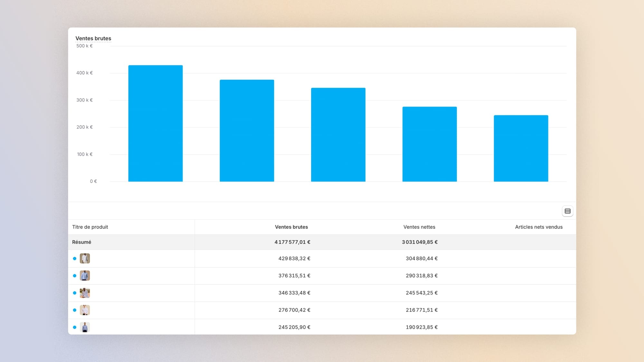
Task: Select the tallest bar in the chart
Action: (156, 124)
